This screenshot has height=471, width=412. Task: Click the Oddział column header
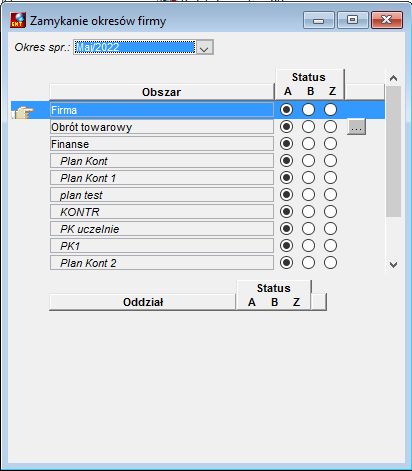143,302
